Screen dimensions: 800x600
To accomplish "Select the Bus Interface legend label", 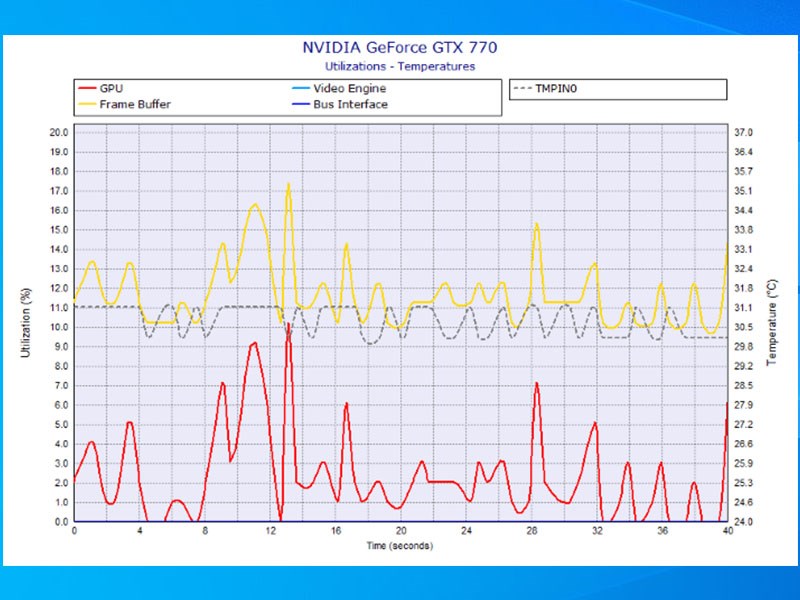I will click(x=350, y=104).
